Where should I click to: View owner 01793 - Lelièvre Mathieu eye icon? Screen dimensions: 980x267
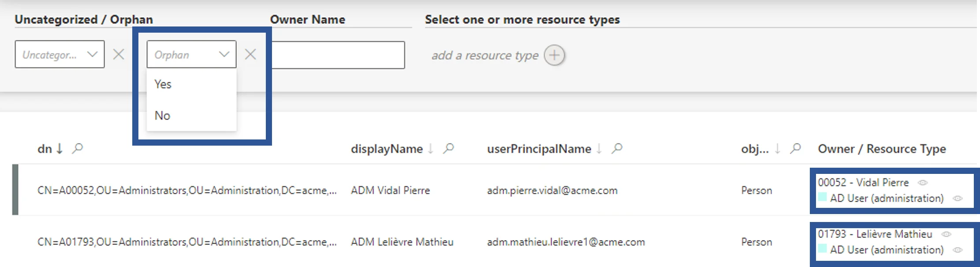click(946, 234)
